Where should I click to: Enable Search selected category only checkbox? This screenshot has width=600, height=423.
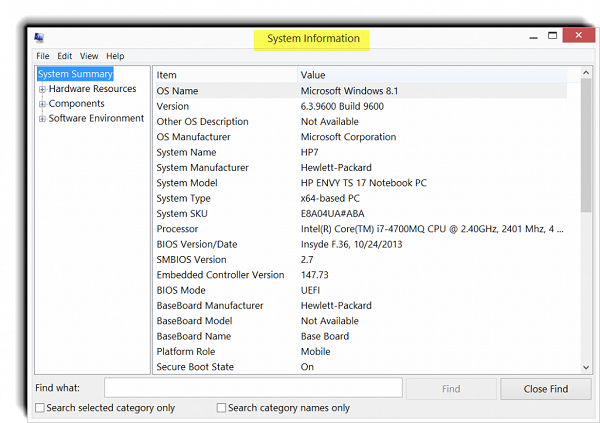[40, 408]
